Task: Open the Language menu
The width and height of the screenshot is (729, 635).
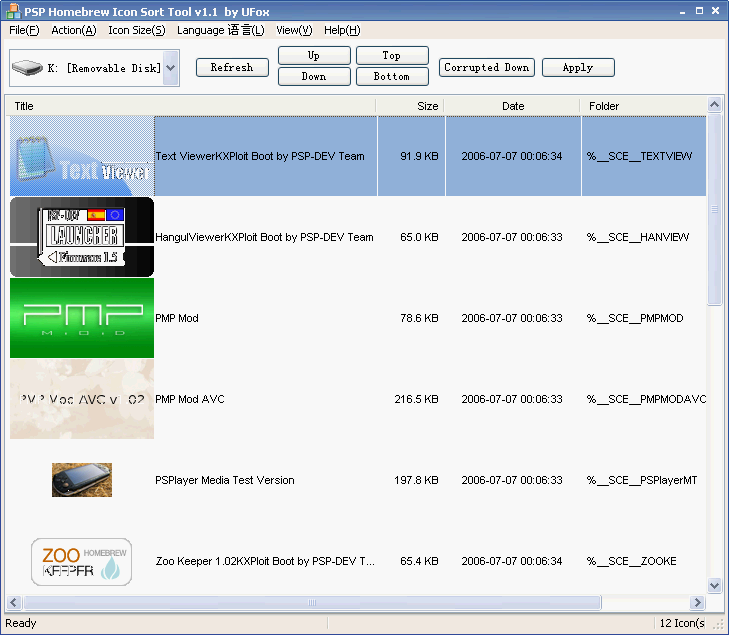Action: [x=221, y=30]
